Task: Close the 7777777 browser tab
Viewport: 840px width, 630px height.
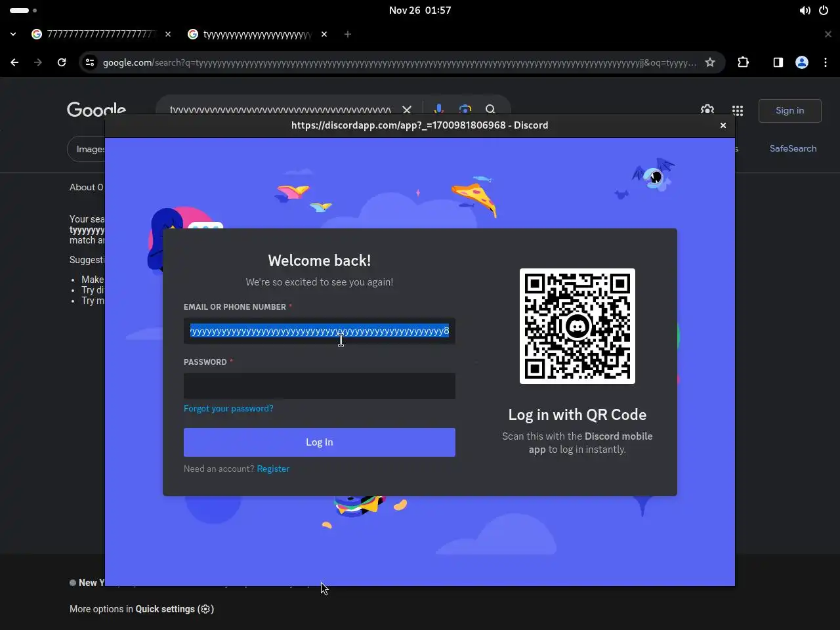Action: (168, 34)
